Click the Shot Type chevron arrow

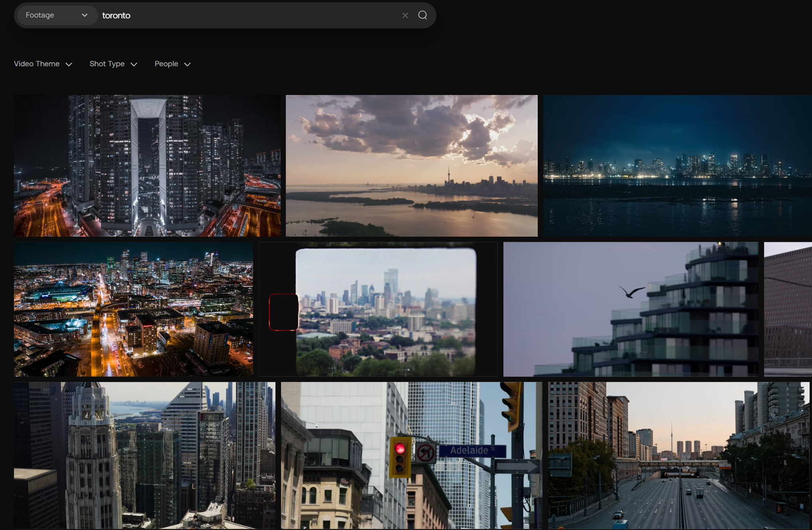134,64
